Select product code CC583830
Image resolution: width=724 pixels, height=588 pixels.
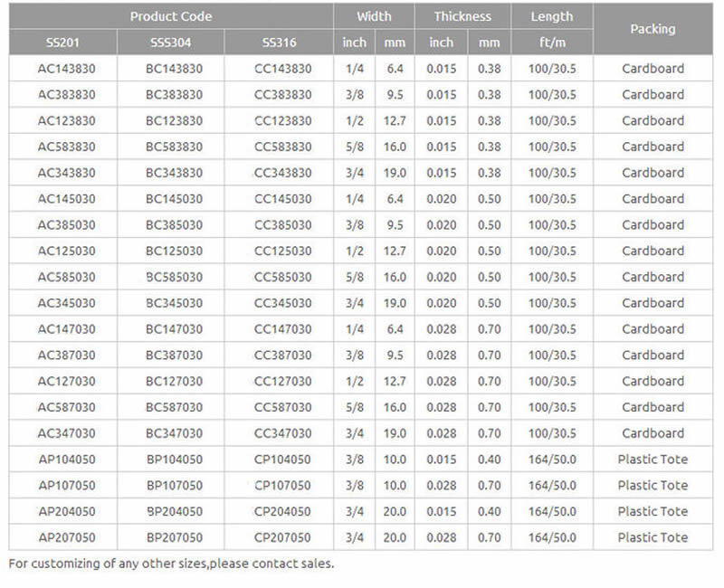[282, 147]
